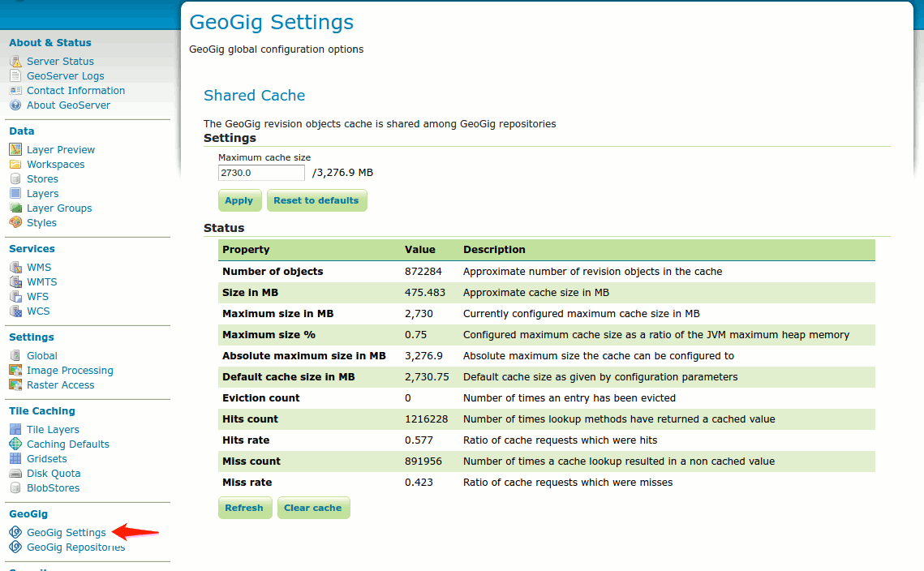Select the WFS service icon
Viewport: 924px width, 571px height.
coord(15,296)
